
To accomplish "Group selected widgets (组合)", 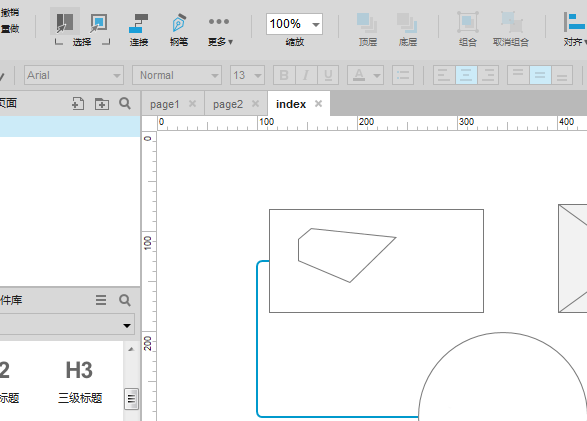I will 468,30.
